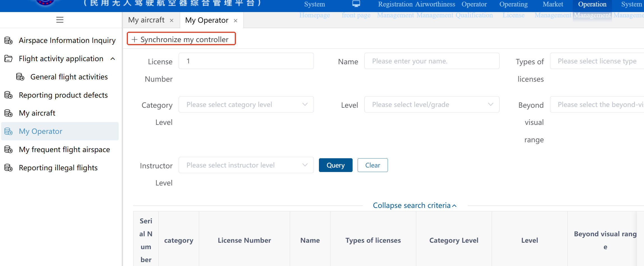Click the Level column header in table
The width and height of the screenshot is (644, 266).
(x=530, y=240)
